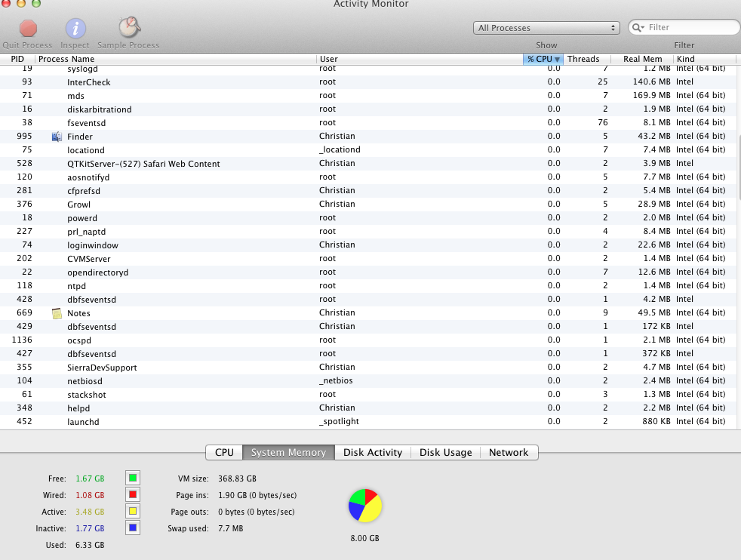Select the powerd process

pos(368,218)
